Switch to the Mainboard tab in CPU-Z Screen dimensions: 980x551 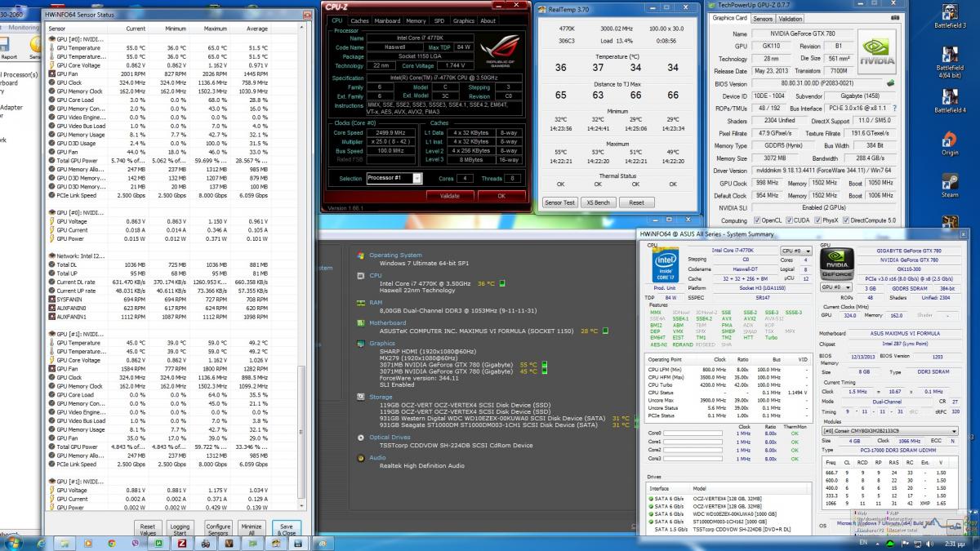click(x=387, y=21)
